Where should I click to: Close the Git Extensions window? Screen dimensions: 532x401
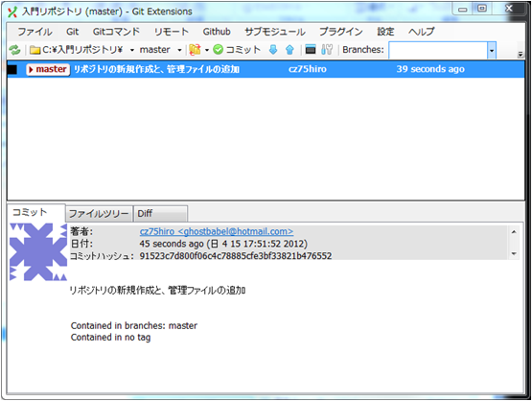[509, 9]
